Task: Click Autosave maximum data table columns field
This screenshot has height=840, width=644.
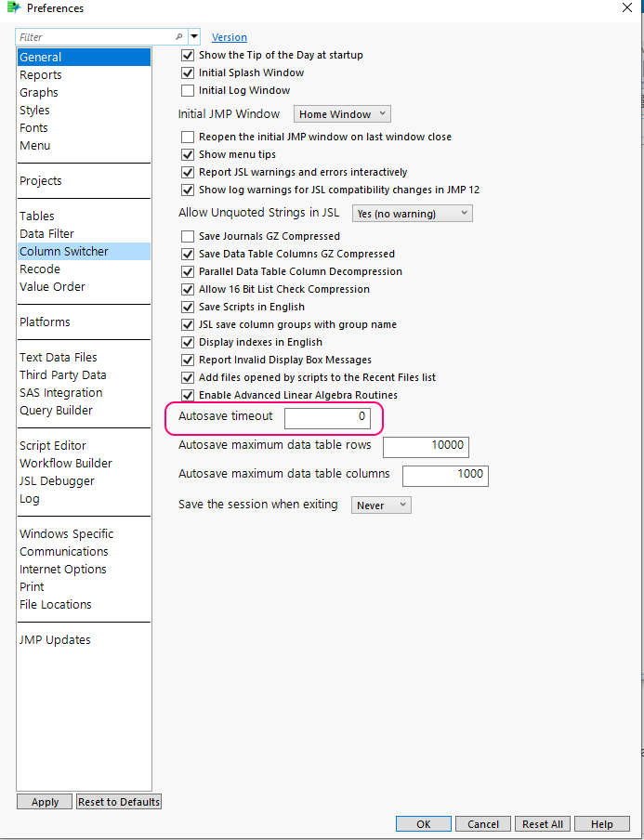Action: click(x=445, y=477)
